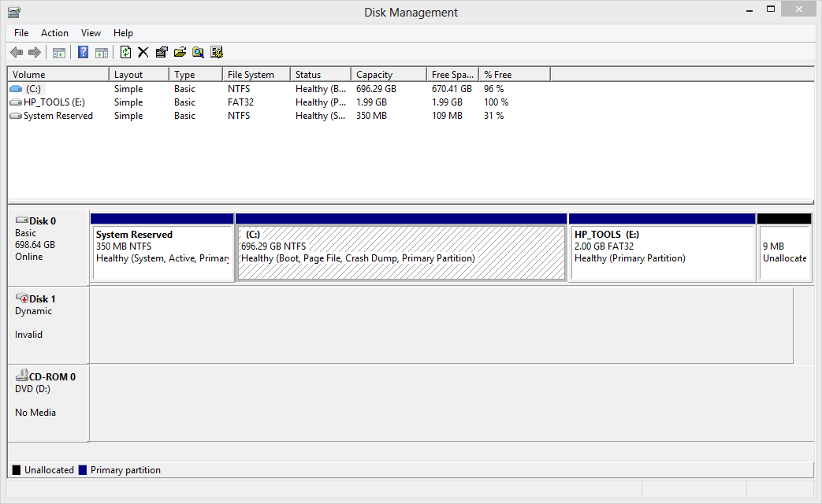The width and height of the screenshot is (822, 504).
Task: Select the Disk 0 label panel
Action: [x=48, y=247]
